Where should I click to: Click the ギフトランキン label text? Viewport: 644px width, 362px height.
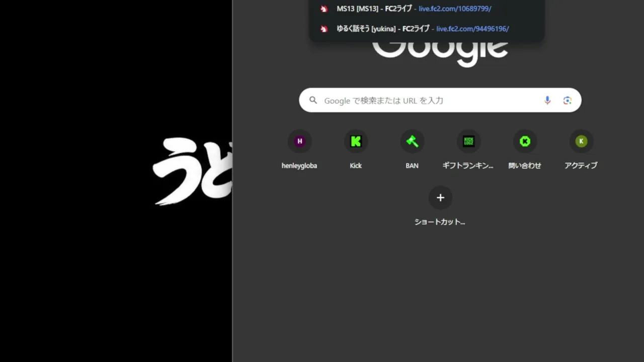click(468, 165)
